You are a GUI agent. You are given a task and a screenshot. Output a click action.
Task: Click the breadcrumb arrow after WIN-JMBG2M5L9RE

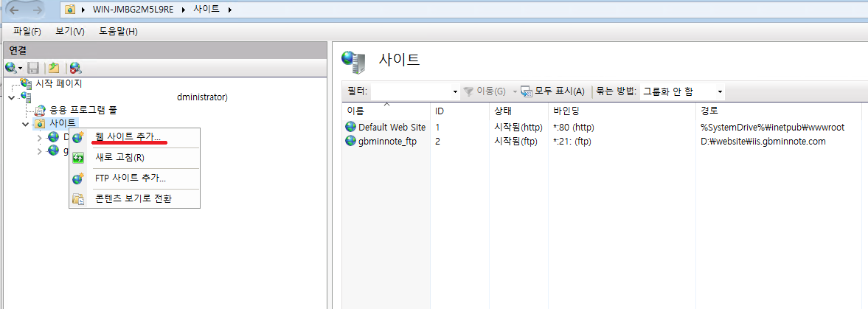click(x=183, y=10)
